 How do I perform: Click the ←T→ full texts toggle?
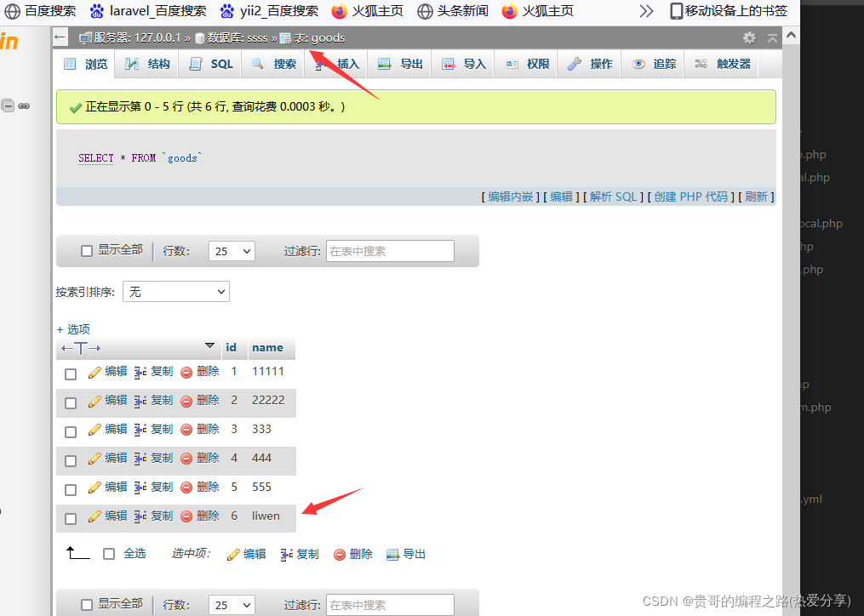[x=81, y=348]
